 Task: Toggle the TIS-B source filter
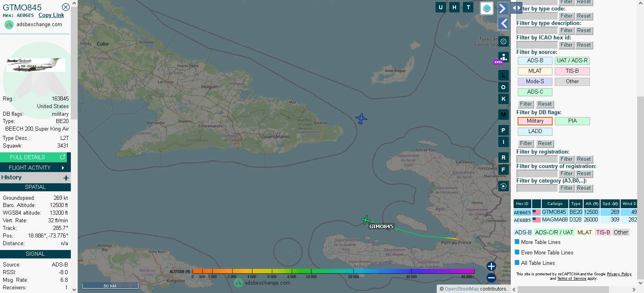(x=572, y=71)
